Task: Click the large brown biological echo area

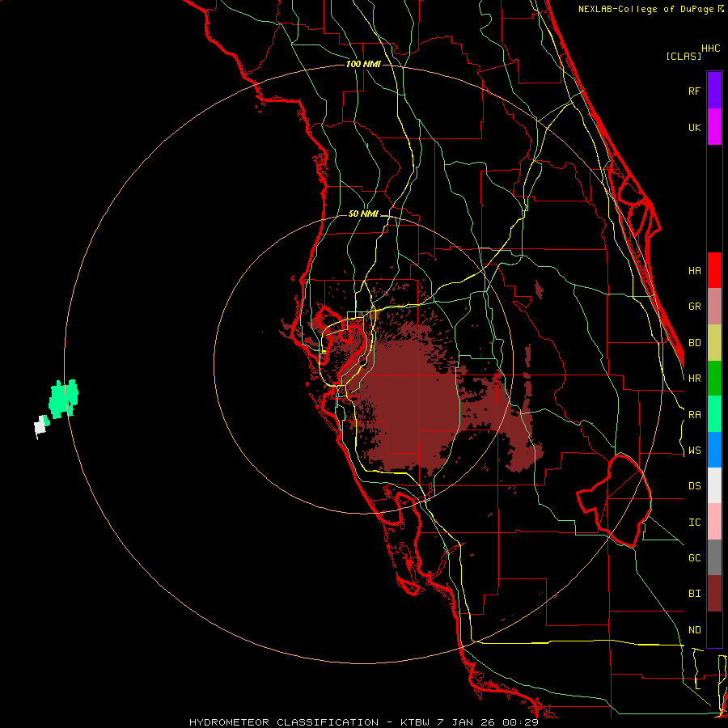Action: pyautogui.click(x=413, y=404)
